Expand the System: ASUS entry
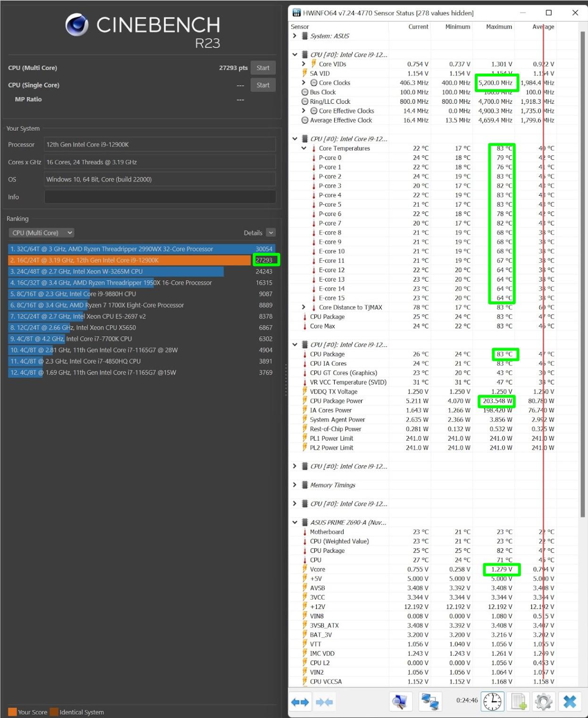This screenshot has height=718, width=588. pos(293,35)
